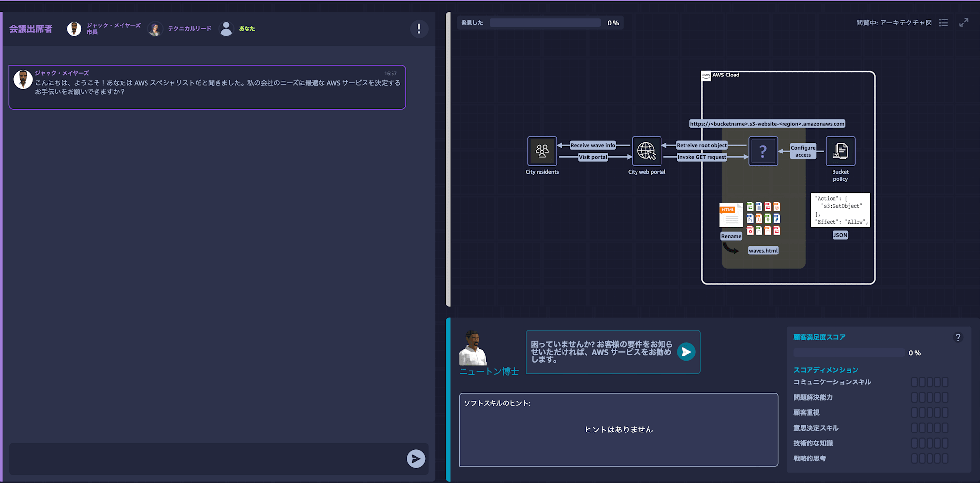
Task: Select the question mark unknown service box
Action: point(763,151)
